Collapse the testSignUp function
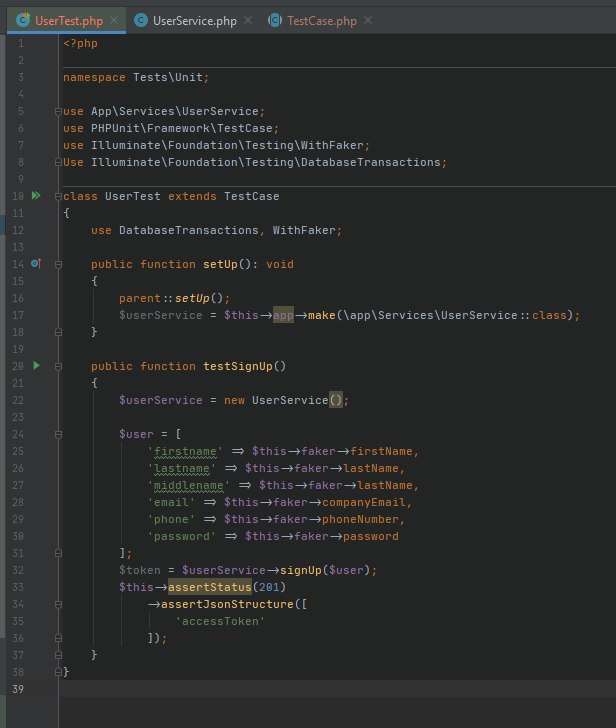This screenshot has height=728, width=616. 58,367
